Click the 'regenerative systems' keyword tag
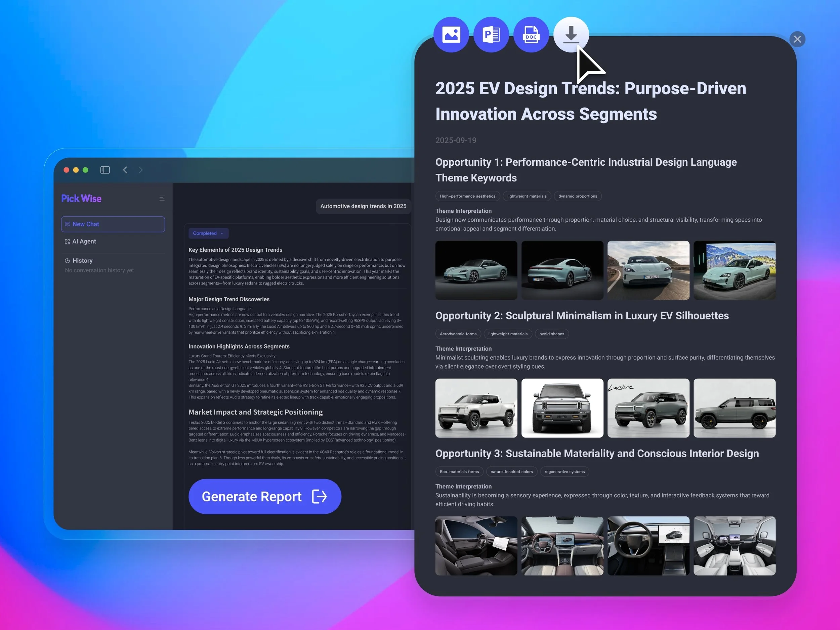Viewport: 840px width, 630px height. point(564,472)
